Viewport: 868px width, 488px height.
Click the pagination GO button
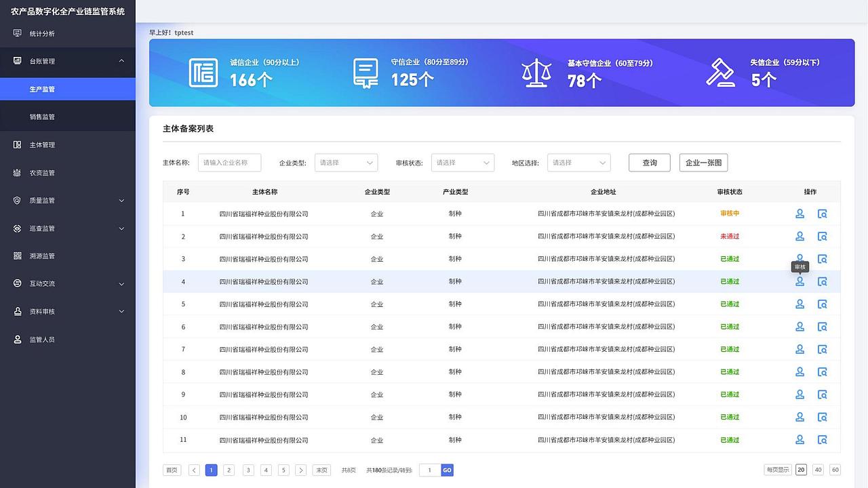pos(447,470)
